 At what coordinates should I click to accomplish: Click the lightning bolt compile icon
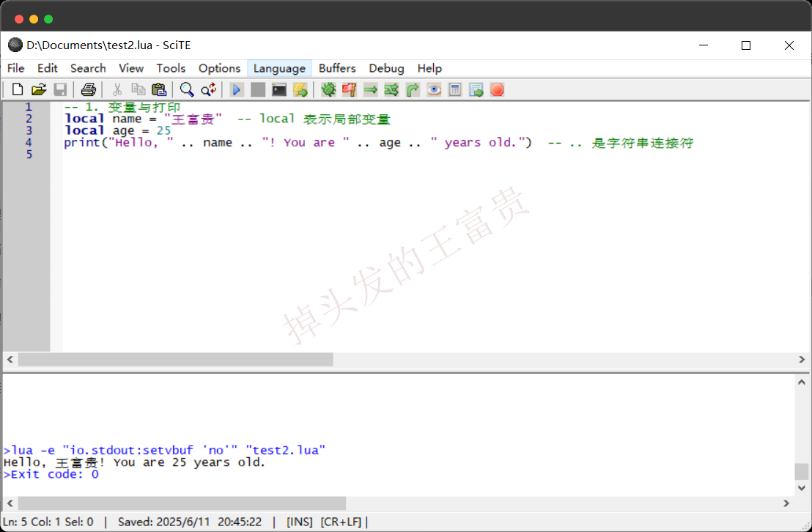[300, 89]
